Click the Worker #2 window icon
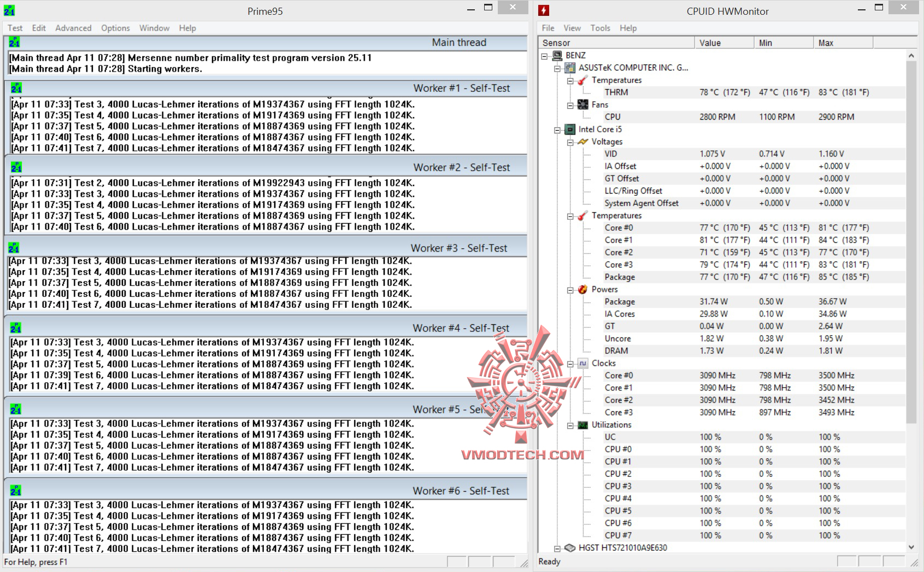The height and width of the screenshot is (572, 924). coord(16,167)
